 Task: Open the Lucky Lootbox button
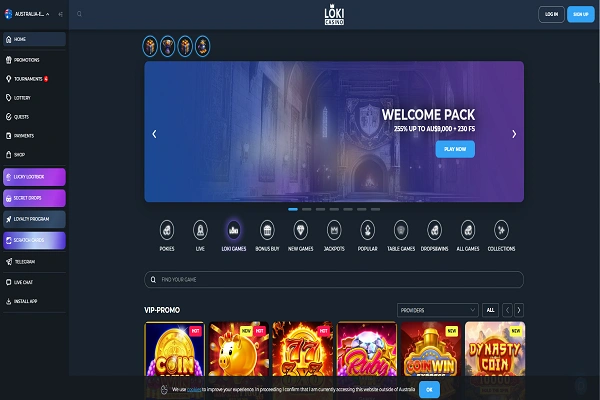tap(34, 177)
